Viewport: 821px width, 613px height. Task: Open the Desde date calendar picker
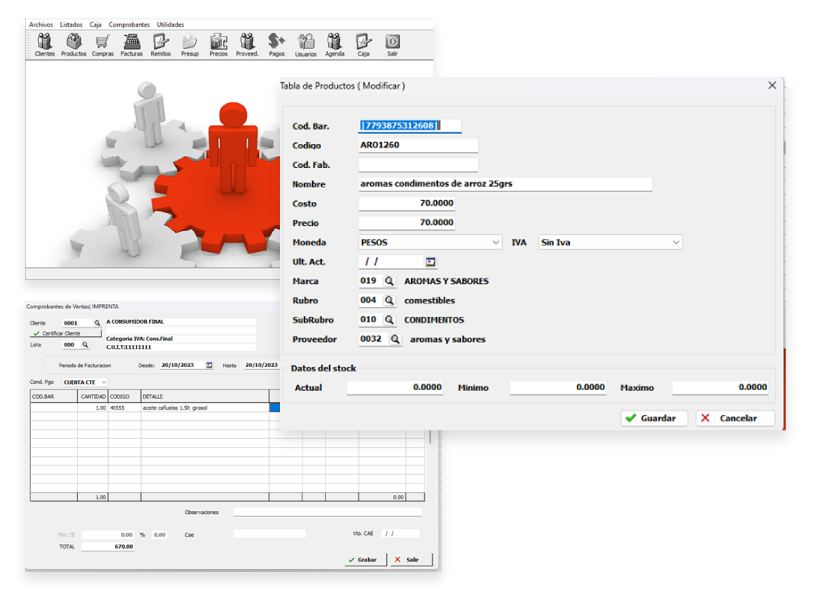(209, 365)
